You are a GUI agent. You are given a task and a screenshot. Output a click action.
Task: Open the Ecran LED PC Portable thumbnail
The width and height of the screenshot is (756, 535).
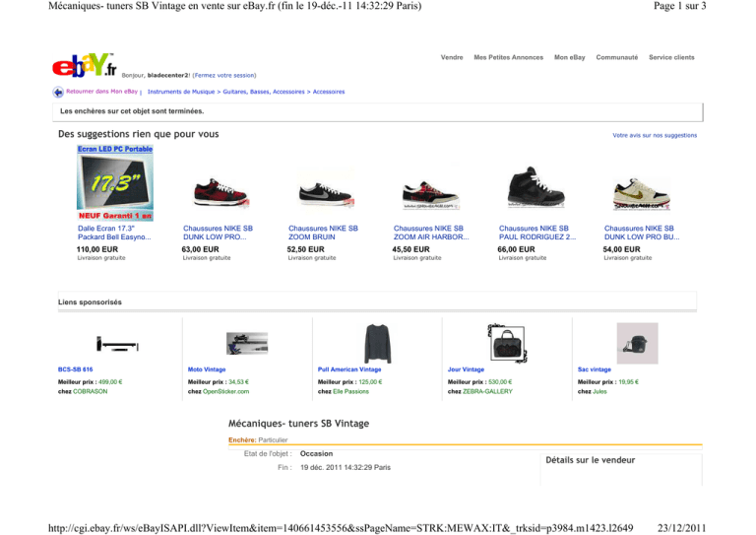pyautogui.click(x=115, y=183)
